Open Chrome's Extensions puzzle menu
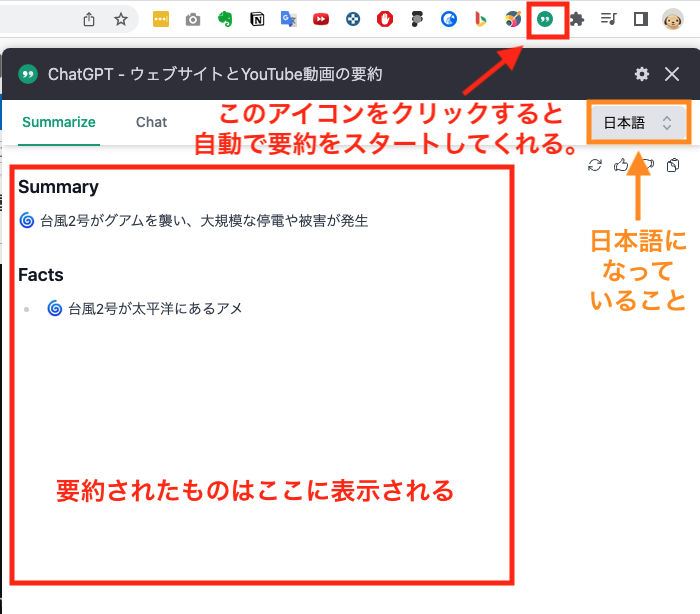Image resolution: width=700 pixels, height=614 pixels. pos(577,19)
